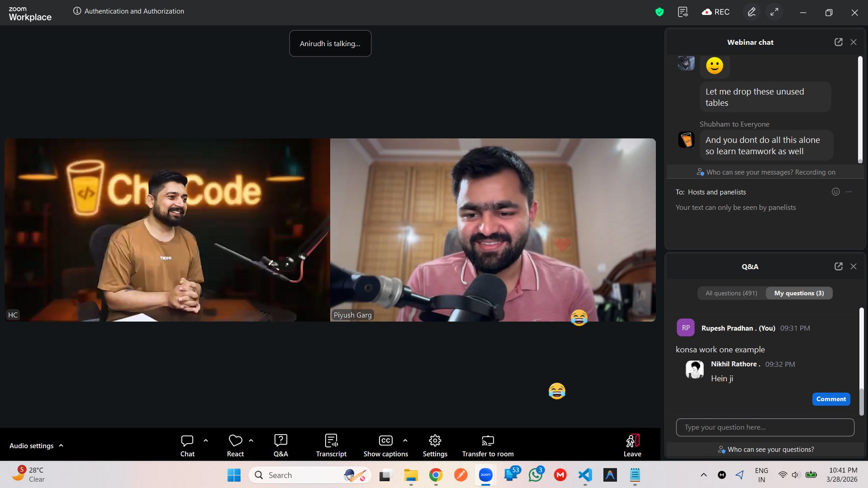Screen dimensions: 868x488
Task: Open Who can see your questions? link
Action: (766, 450)
